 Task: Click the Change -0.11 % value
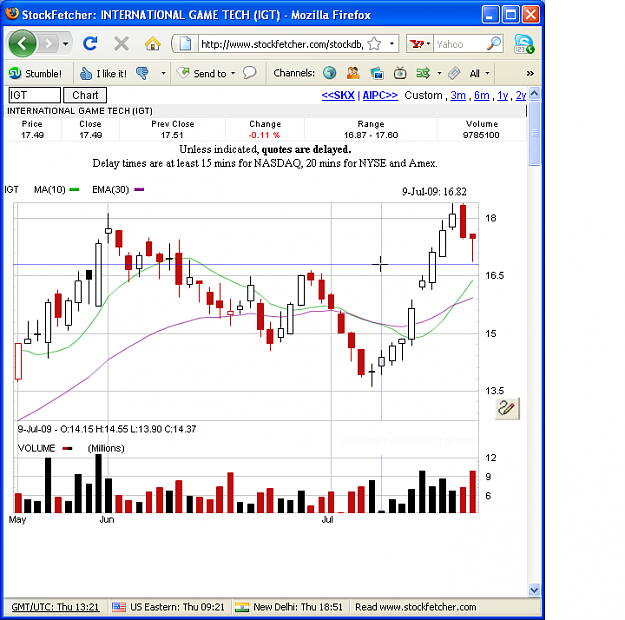[x=264, y=135]
